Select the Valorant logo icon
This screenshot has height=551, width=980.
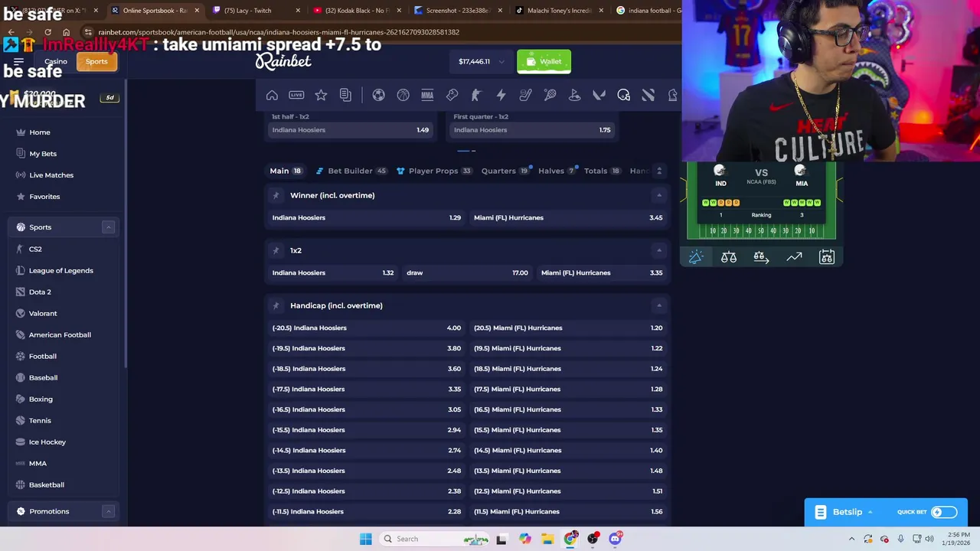599,95
